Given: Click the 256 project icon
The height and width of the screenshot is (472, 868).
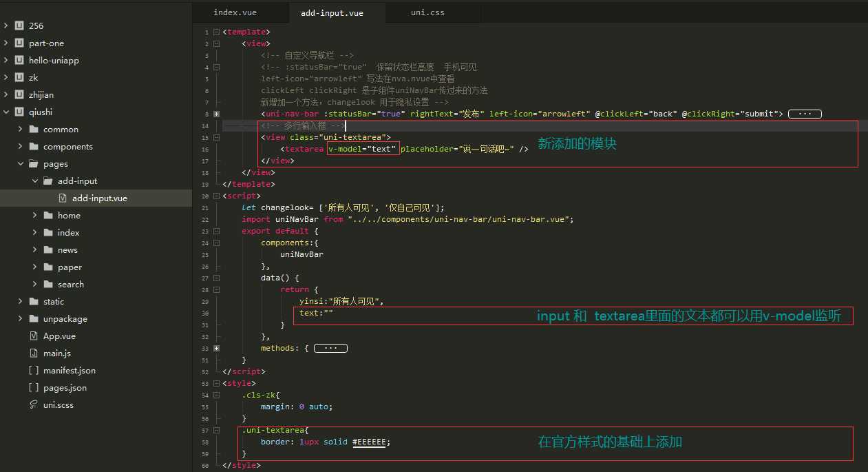Looking at the screenshot, I should point(20,25).
